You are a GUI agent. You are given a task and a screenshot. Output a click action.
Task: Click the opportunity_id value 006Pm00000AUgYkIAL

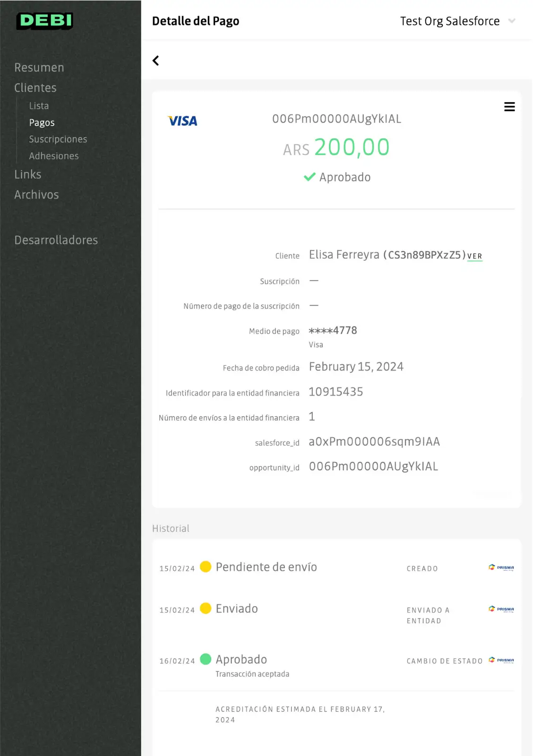pos(373,466)
